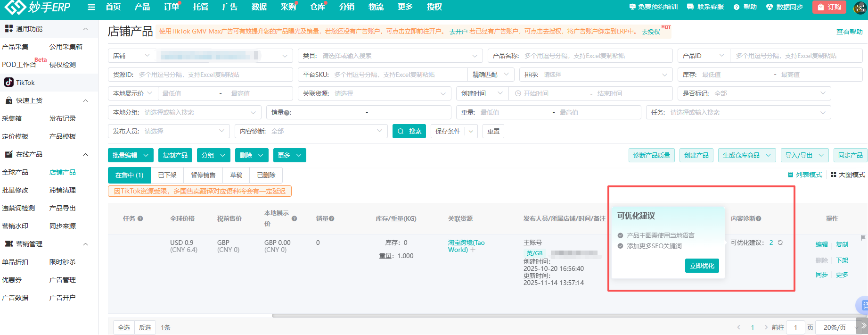The width and height of the screenshot is (868, 335).
Task: Collapse the 通用功能 sidebar section
Action: tap(85, 29)
